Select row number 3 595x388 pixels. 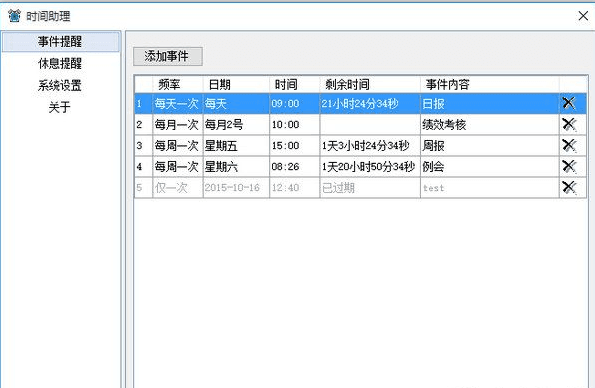click(x=143, y=145)
